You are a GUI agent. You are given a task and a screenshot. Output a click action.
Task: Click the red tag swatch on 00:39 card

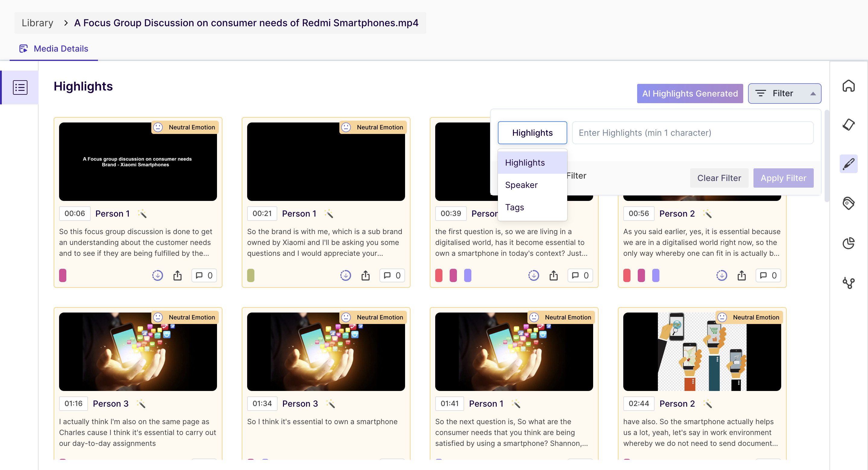click(x=439, y=275)
